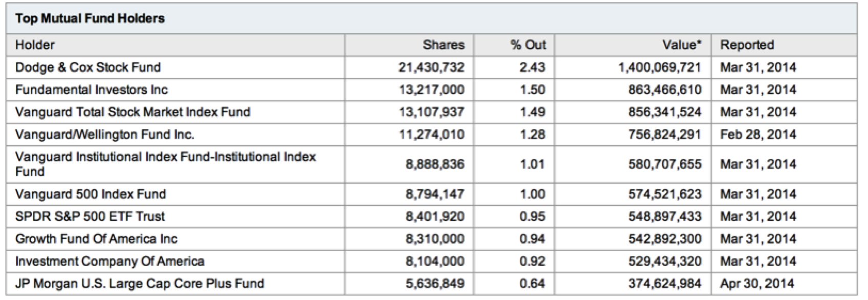Click the 1.50 percent out cell

click(532, 90)
